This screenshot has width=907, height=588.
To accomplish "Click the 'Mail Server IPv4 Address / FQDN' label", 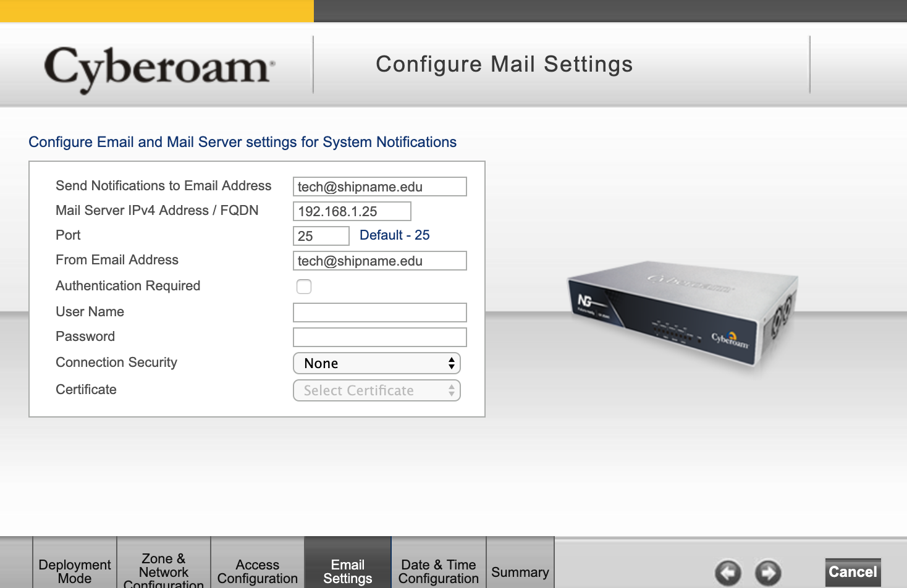I will coord(157,211).
